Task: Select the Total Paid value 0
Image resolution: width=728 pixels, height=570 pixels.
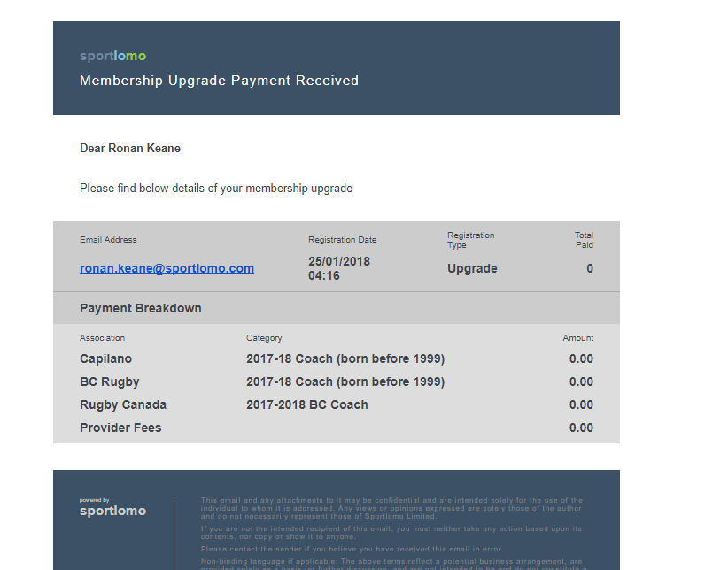Action: 590,268
